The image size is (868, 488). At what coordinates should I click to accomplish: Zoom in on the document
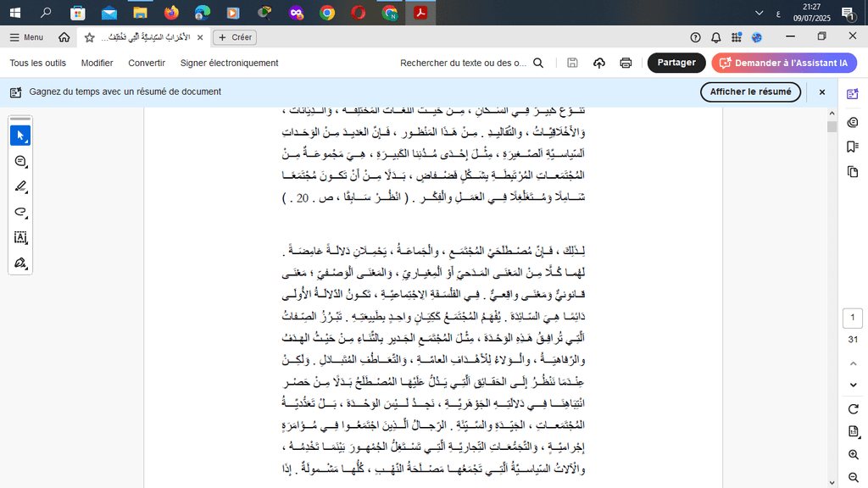click(853, 455)
